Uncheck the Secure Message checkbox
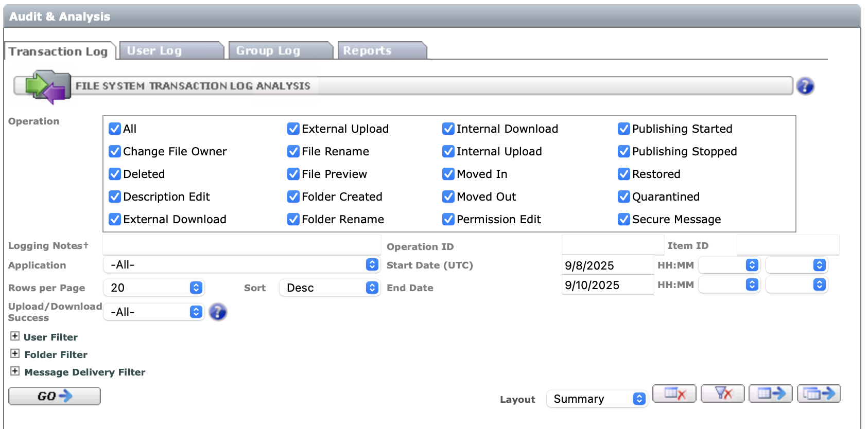The width and height of the screenshot is (868, 429). 624,219
